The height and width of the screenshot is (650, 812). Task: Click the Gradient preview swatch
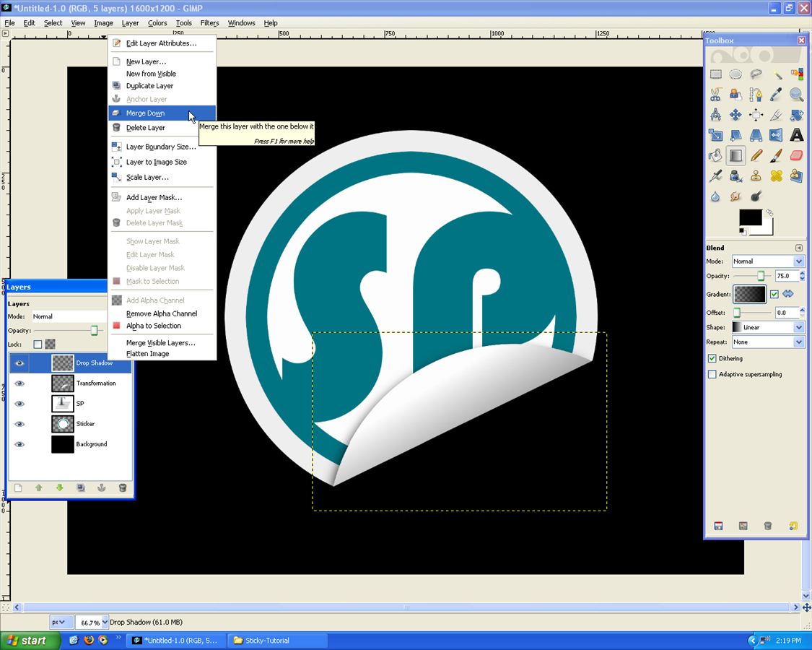(x=749, y=294)
